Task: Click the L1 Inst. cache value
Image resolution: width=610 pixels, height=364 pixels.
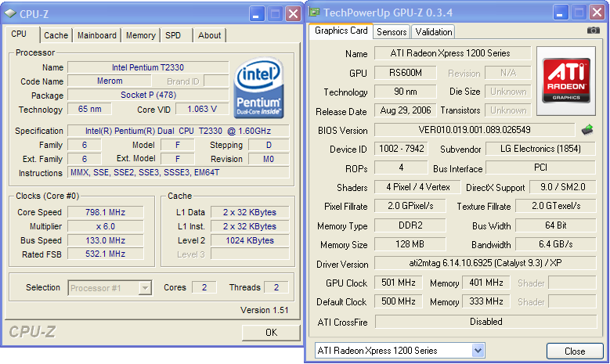Action: click(250, 226)
